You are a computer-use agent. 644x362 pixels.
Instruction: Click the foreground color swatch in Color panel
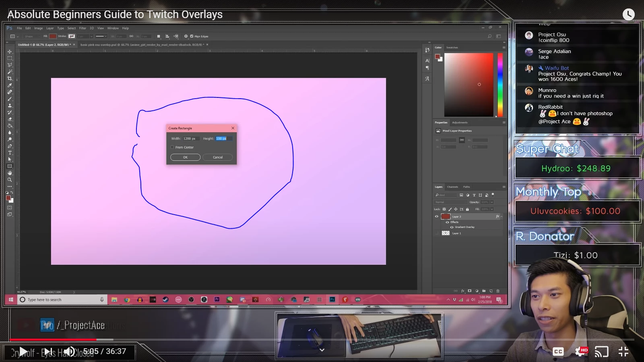437,56
